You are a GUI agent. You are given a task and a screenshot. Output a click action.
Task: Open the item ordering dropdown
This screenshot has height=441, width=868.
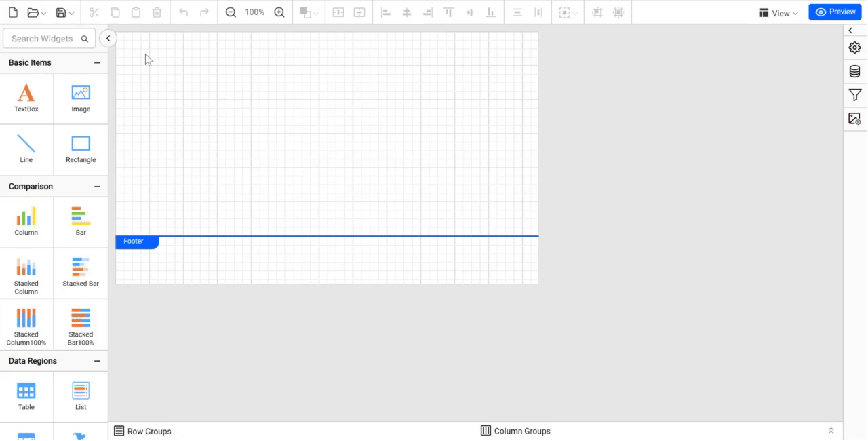click(309, 12)
